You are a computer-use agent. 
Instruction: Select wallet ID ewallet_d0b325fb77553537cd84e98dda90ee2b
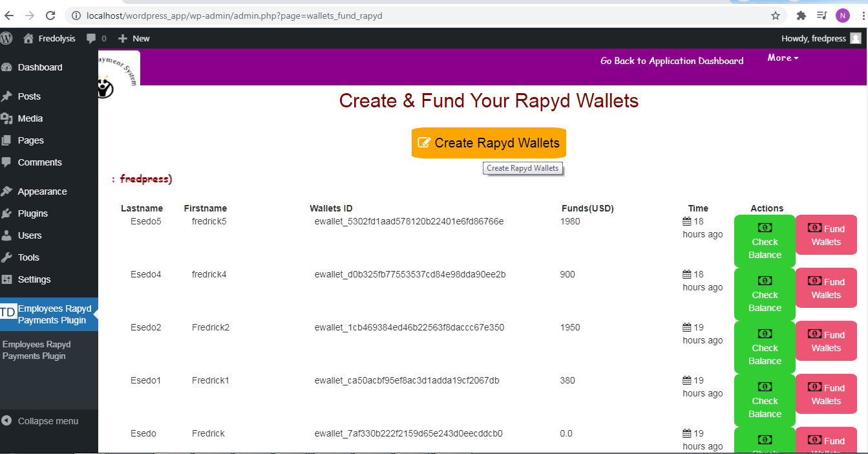point(410,274)
